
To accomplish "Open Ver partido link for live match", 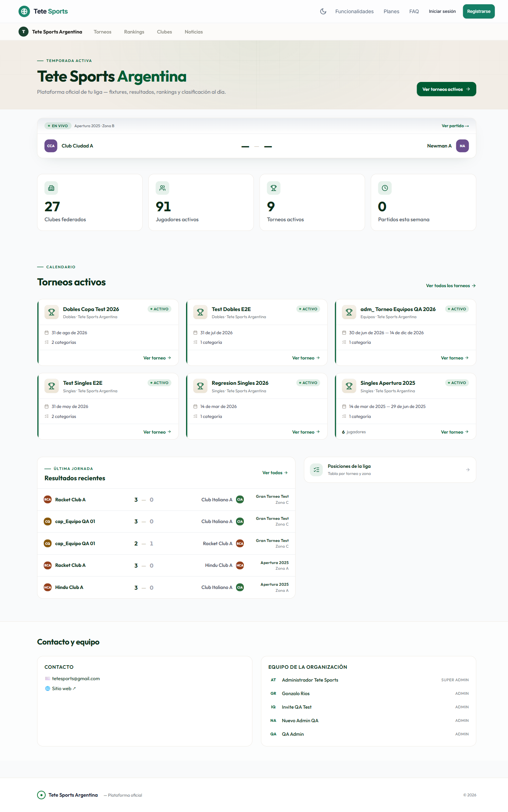I will (455, 126).
